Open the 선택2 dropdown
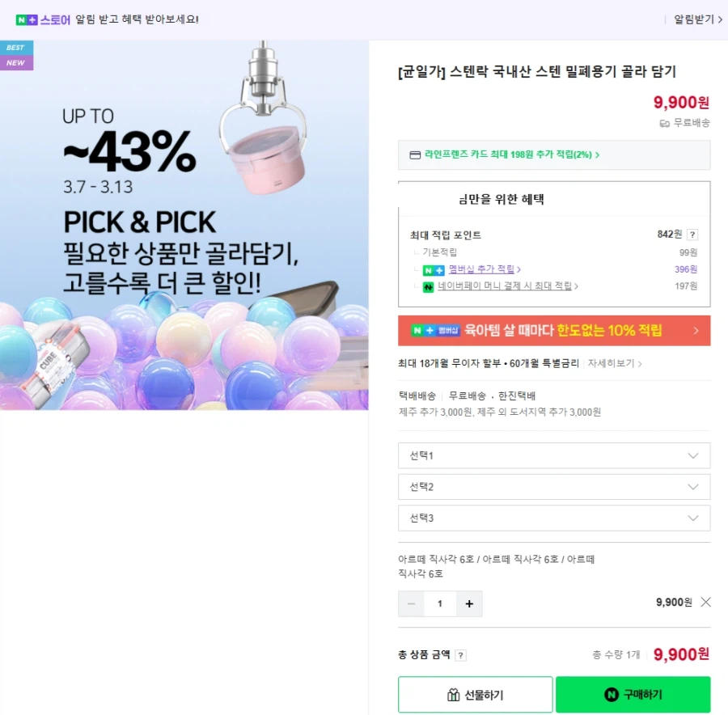The width and height of the screenshot is (728, 715). (x=553, y=486)
